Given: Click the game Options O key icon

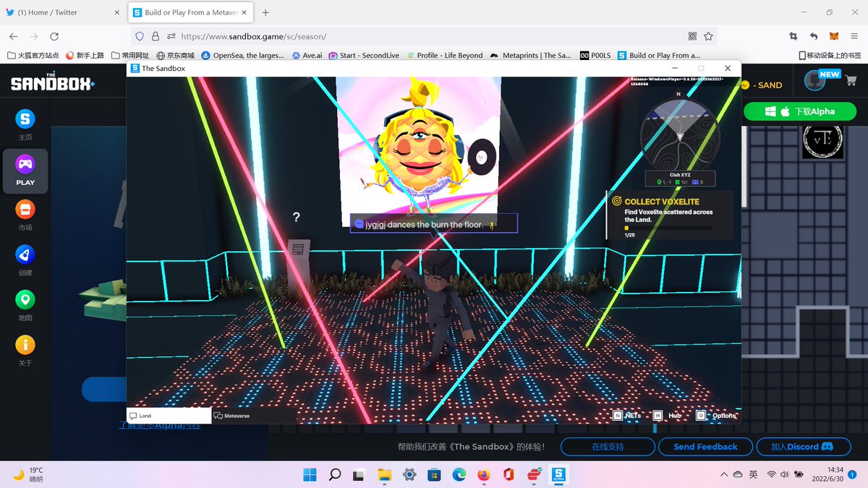Looking at the screenshot, I should click(700, 416).
